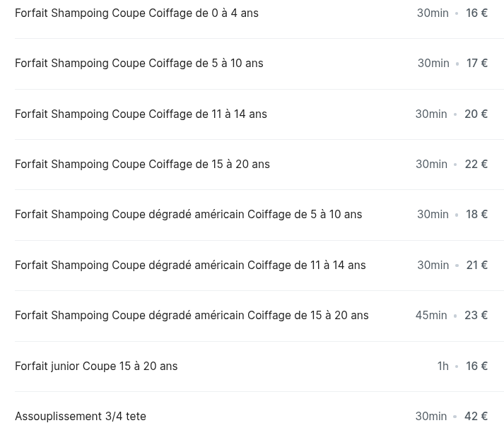Click the 16 € price of Forfait junior Coupe
Image resolution: width=504 pixels, height=435 pixels.
(476, 366)
